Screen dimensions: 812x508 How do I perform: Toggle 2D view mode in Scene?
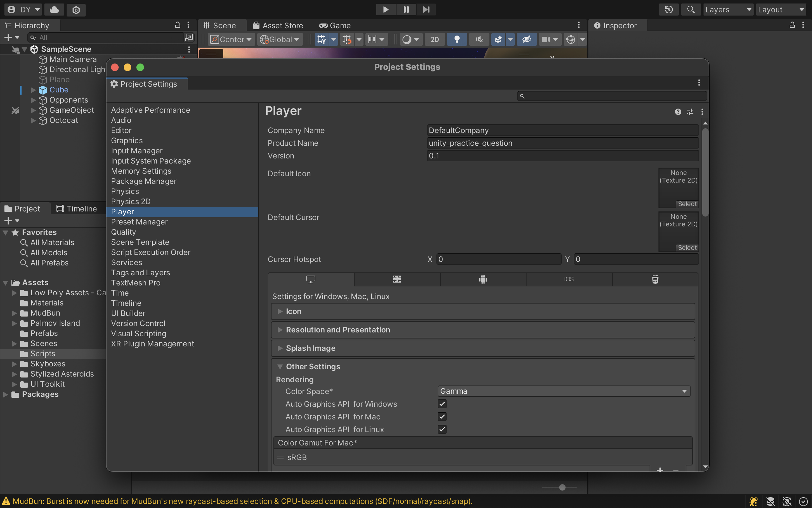coord(435,39)
